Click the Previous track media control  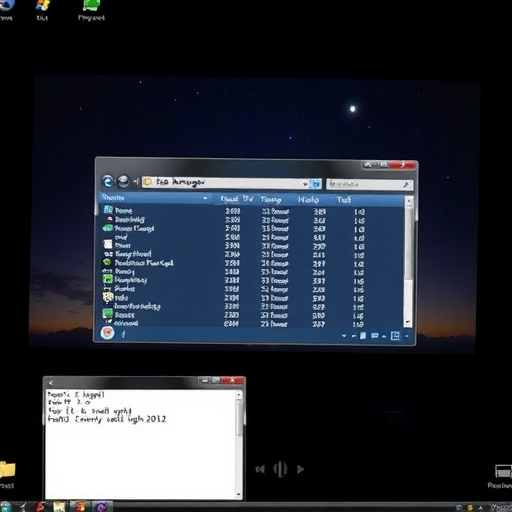[x=260, y=469]
